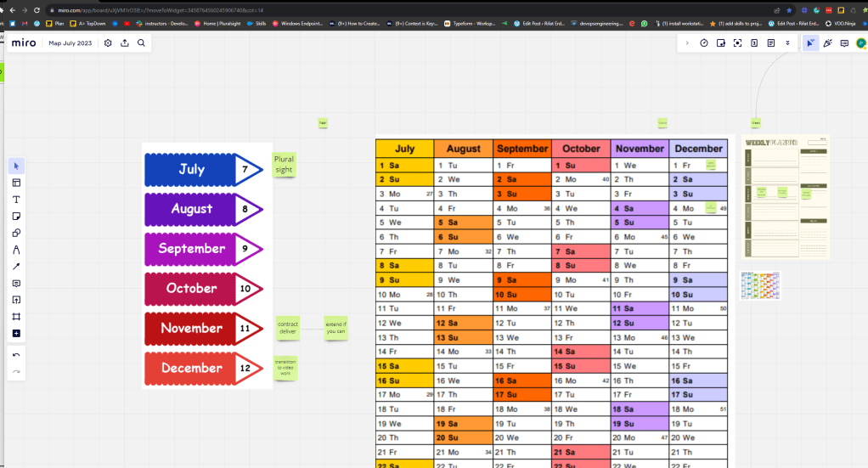Open the numbered card icon in the top bar
This screenshot has width=868, height=468.
pyautogui.click(x=754, y=42)
